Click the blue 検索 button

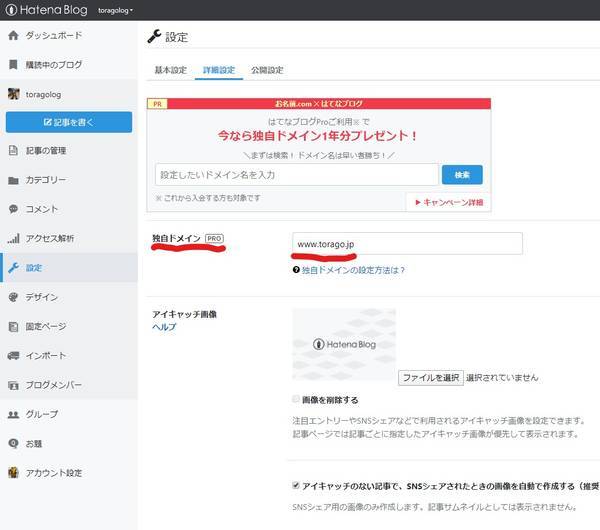point(462,175)
